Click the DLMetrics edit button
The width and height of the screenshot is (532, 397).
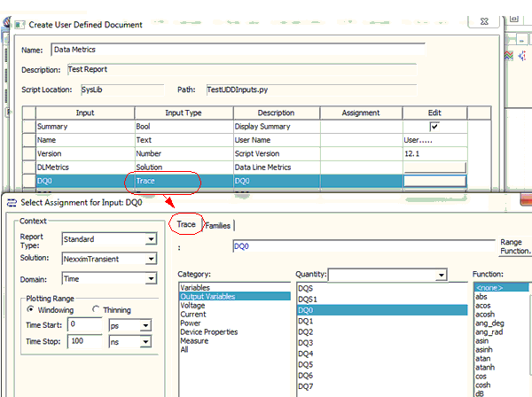[x=434, y=167]
